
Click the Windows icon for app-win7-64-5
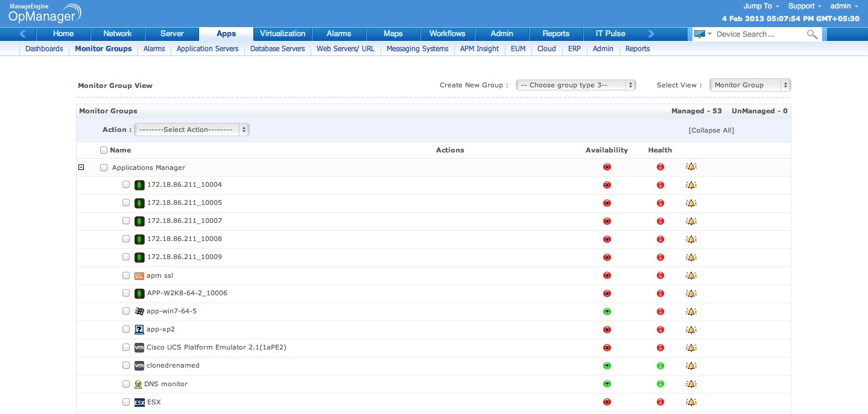tap(139, 312)
